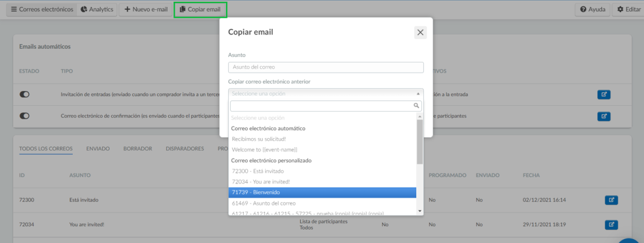Image resolution: width=644 pixels, height=243 pixels.
Task: Click 'Correo electrónico automático' group label
Action: click(x=268, y=128)
